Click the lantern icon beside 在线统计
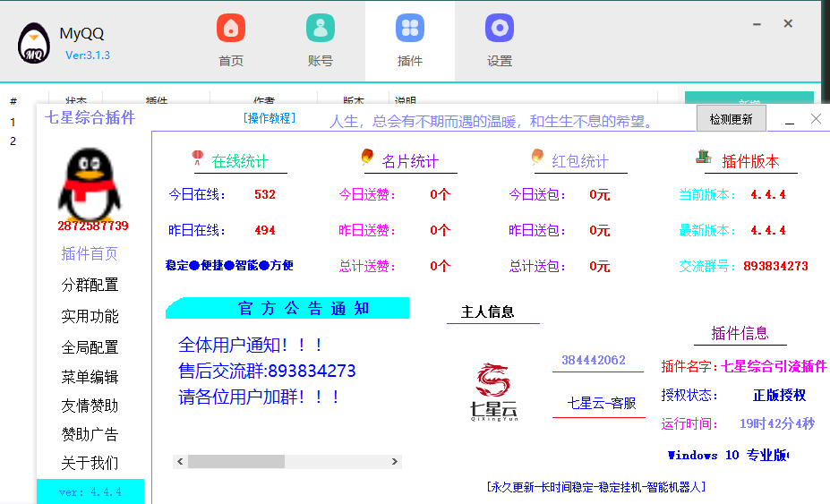Screen dimensions: 830x504 198,158
